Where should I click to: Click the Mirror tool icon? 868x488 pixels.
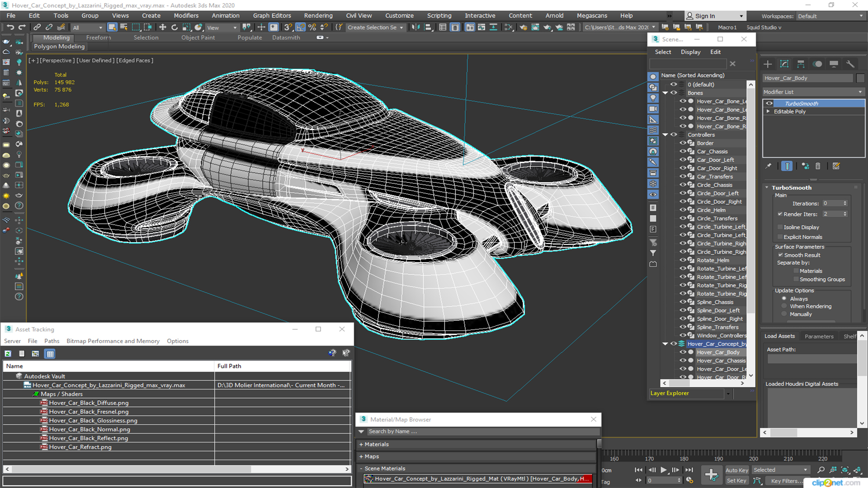416,27
